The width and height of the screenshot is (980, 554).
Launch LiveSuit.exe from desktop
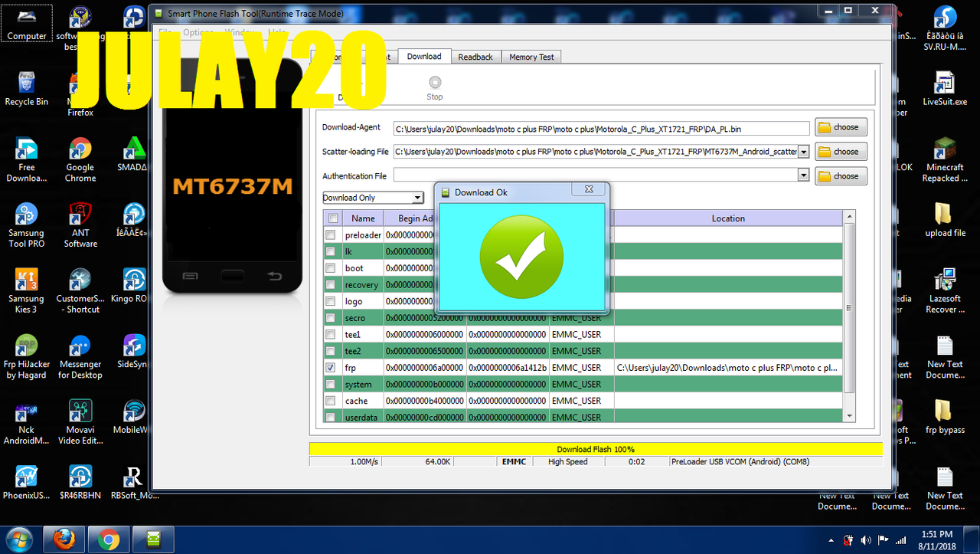click(x=945, y=90)
